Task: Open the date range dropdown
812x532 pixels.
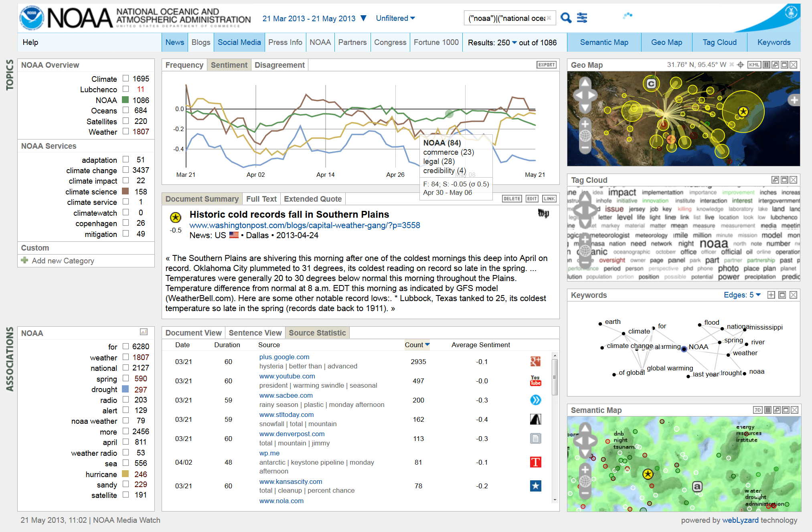Action: tap(363, 18)
